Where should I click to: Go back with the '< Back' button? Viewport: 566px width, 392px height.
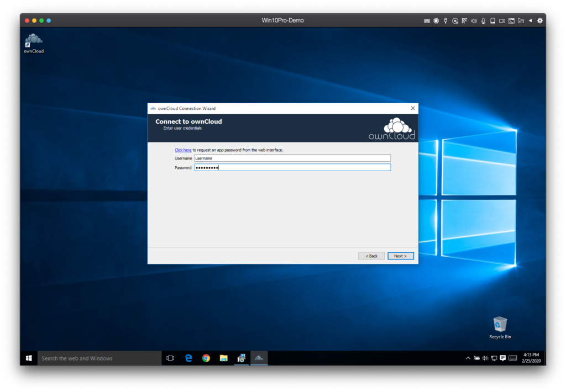[371, 256]
